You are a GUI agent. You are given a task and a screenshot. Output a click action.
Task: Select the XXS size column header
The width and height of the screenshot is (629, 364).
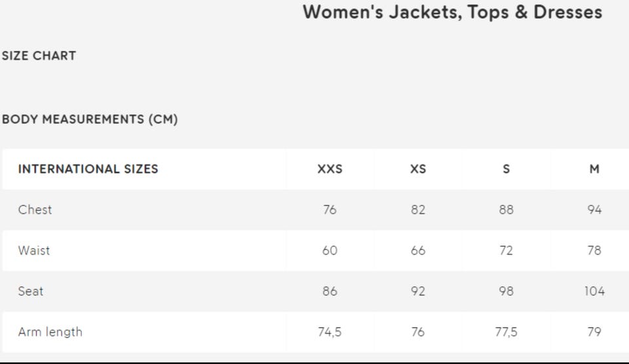coord(330,169)
